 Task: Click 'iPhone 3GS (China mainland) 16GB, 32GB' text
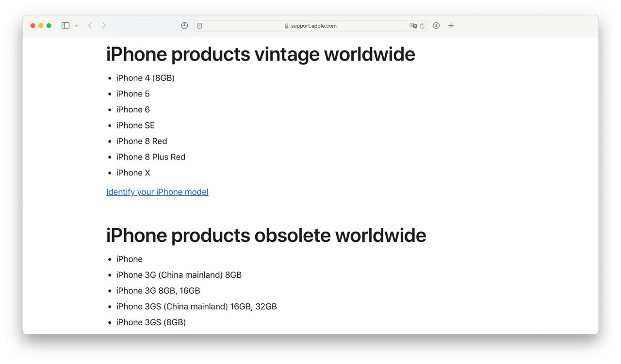pyautogui.click(x=196, y=306)
